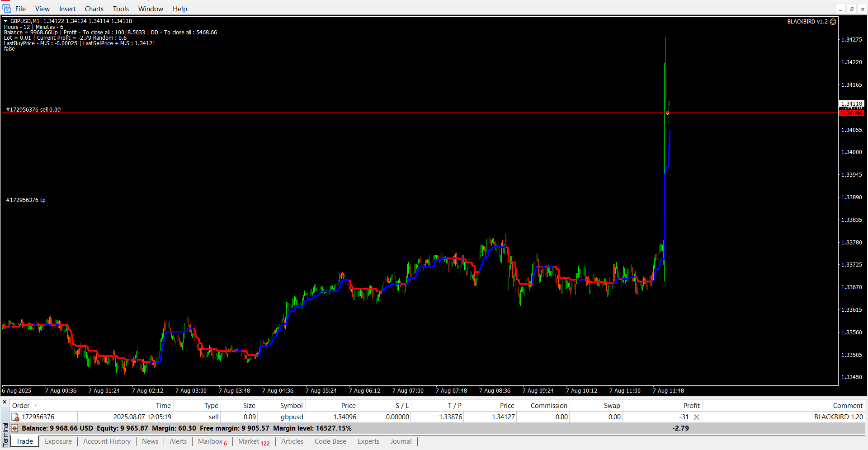Click the red sell entry marker on chart

(x=667, y=112)
